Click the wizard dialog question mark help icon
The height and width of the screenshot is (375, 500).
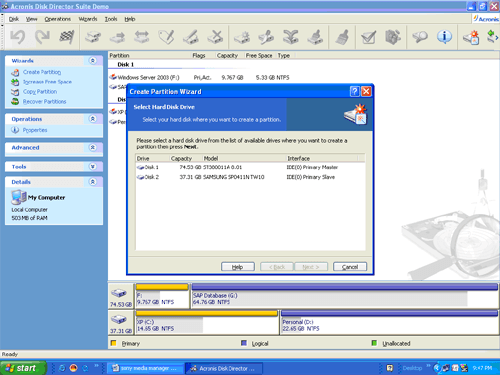355,91
